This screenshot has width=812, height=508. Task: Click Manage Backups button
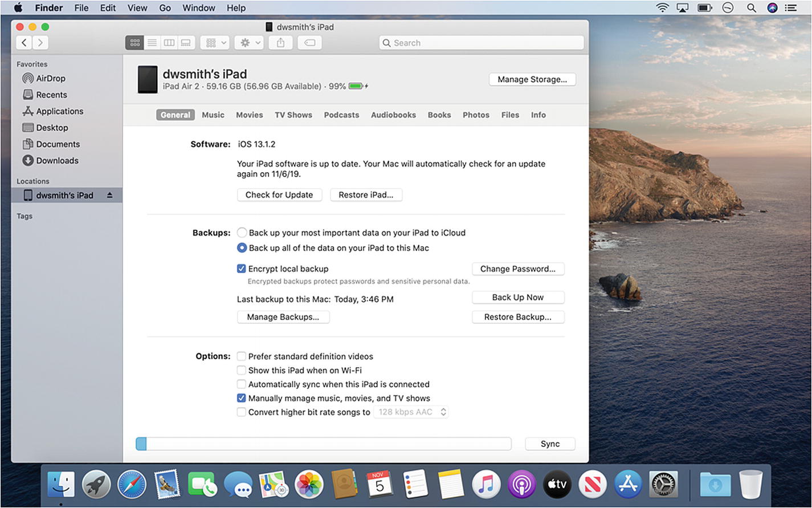pos(283,317)
